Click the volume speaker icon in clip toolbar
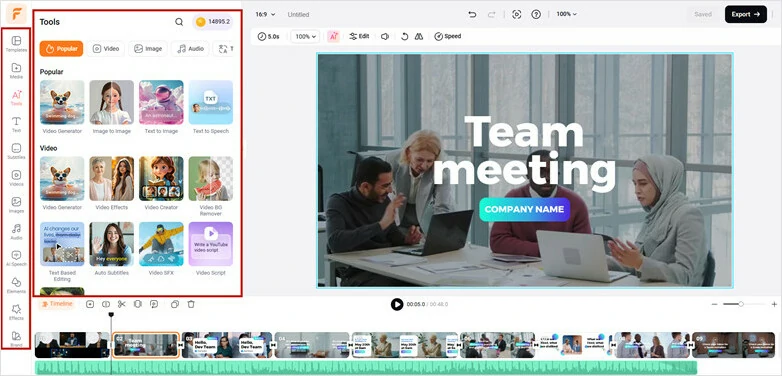 point(385,36)
